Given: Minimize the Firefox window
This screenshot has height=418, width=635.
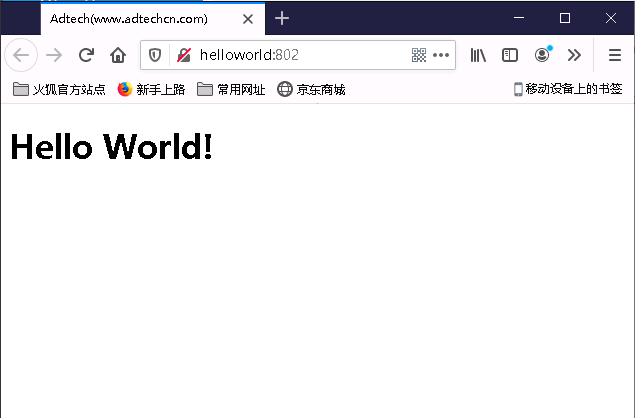Looking at the screenshot, I should (x=519, y=18).
